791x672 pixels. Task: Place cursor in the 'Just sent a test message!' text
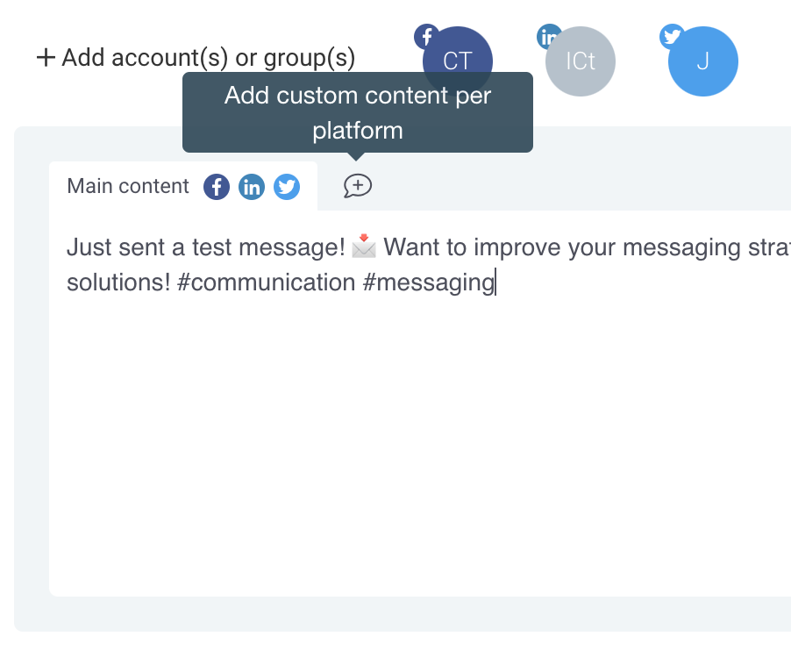click(206, 247)
